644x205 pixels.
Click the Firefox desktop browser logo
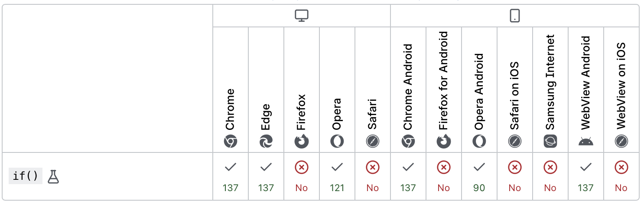click(302, 142)
